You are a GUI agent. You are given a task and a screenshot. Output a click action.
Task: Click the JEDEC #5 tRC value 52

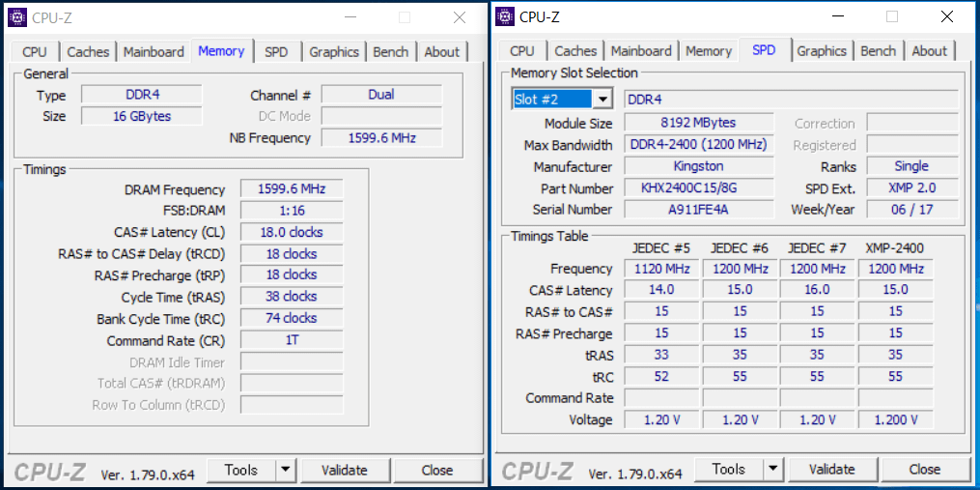[x=661, y=376]
